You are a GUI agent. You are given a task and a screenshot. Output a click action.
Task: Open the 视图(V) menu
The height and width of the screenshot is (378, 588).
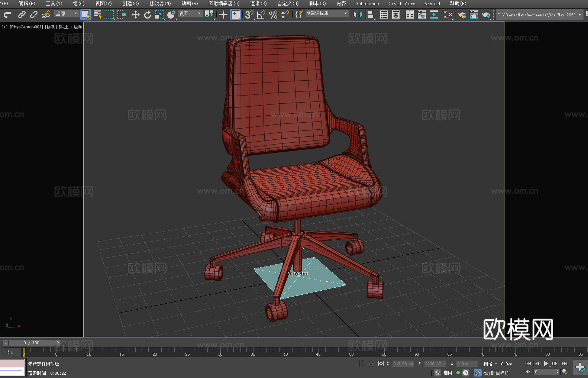[103, 4]
